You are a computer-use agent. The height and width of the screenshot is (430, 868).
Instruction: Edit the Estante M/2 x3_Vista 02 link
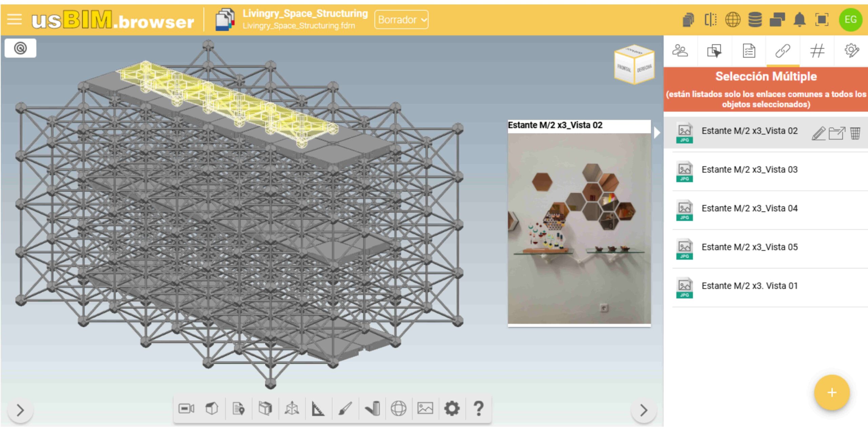pos(818,134)
